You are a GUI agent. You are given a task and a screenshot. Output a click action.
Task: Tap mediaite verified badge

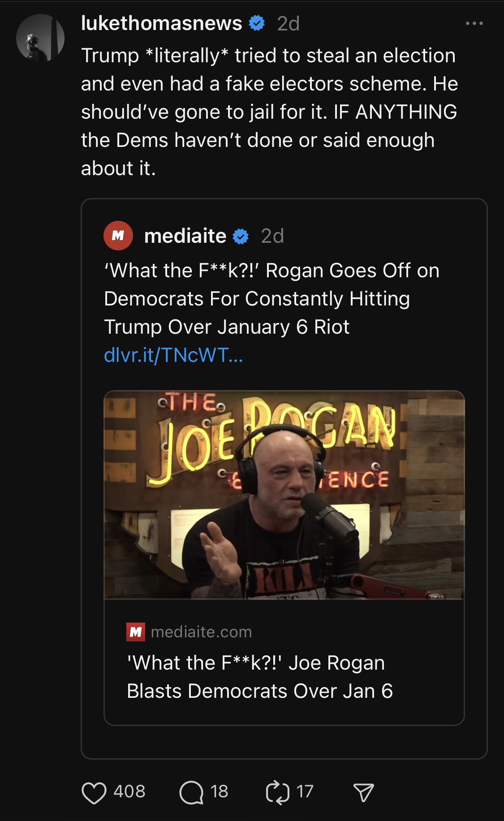point(241,236)
